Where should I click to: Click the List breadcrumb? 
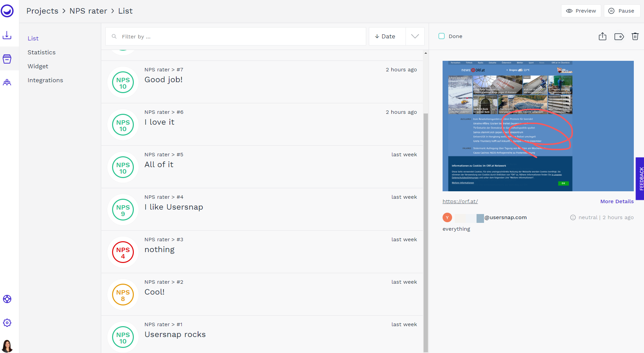125,11
